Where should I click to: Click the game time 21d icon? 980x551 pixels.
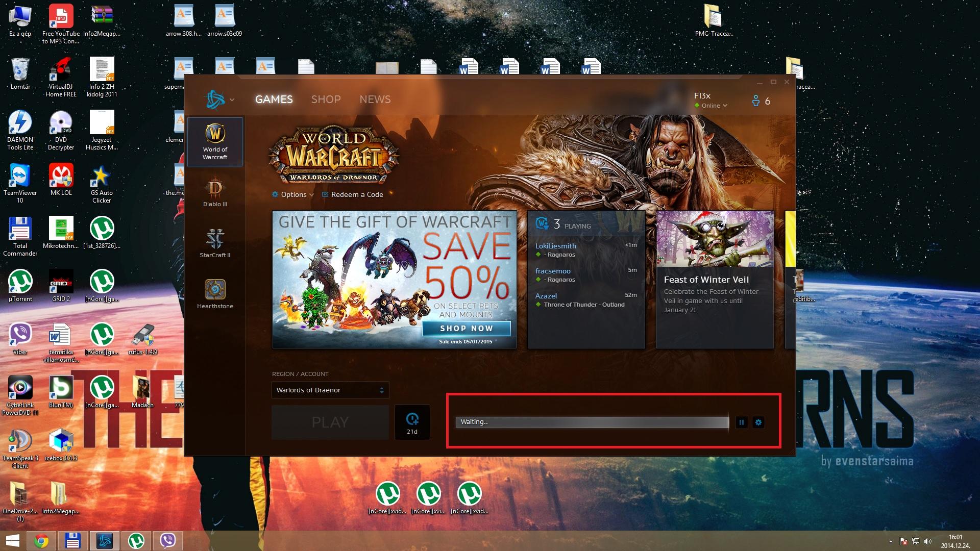[x=412, y=422]
